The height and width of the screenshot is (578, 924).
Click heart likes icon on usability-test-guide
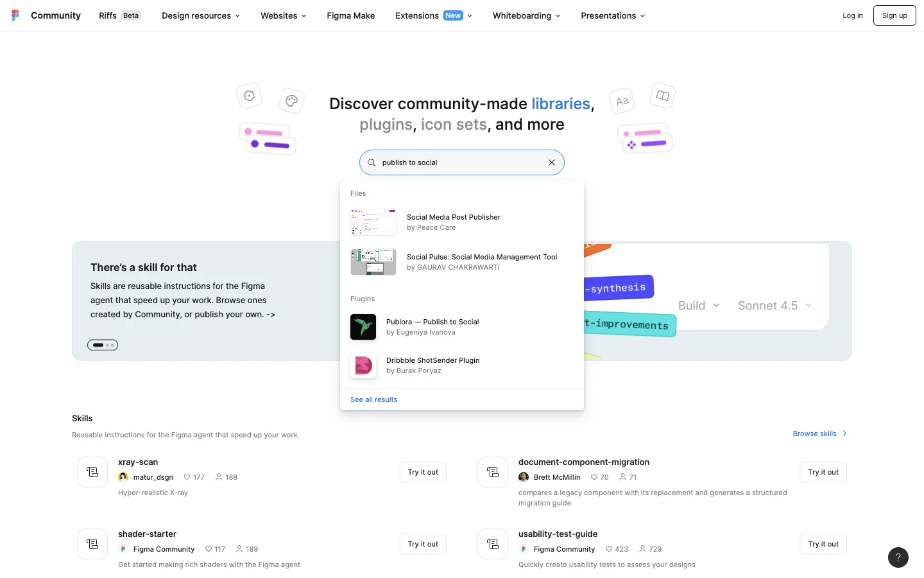tap(609, 549)
